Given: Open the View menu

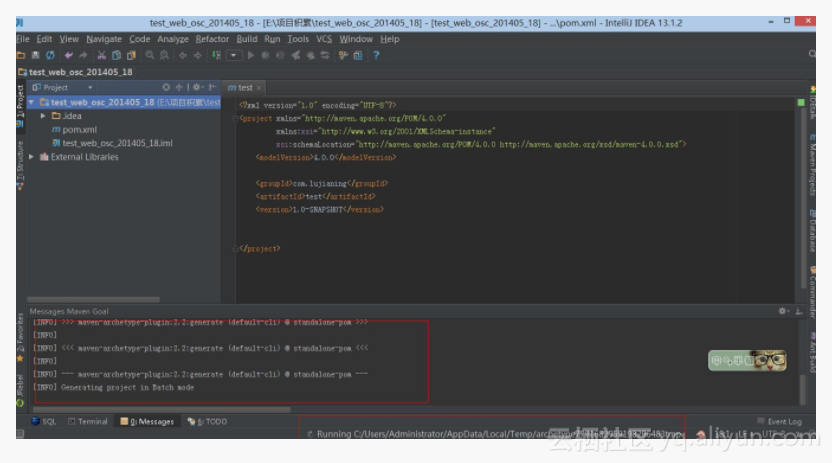Looking at the screenshot, I should [69, 39].
